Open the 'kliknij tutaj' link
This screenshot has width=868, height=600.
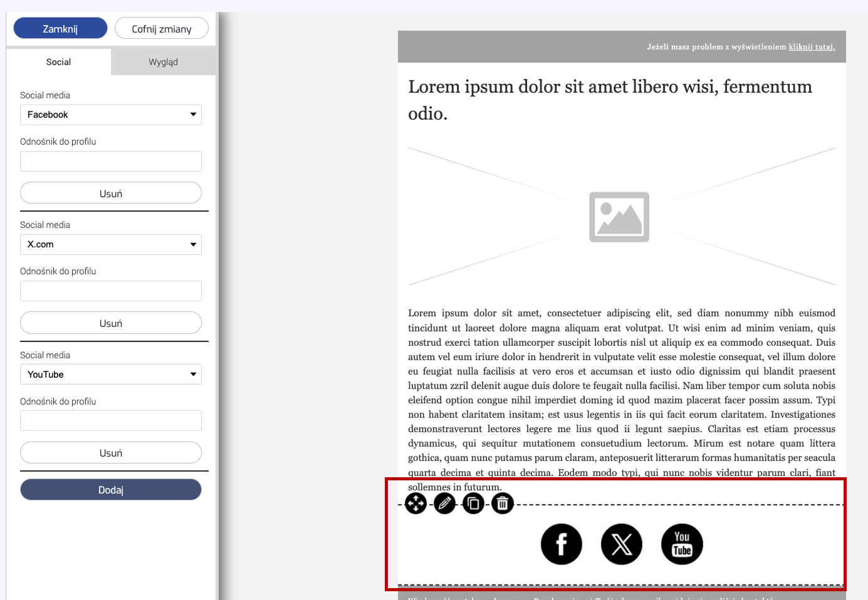tap(812, 47)
